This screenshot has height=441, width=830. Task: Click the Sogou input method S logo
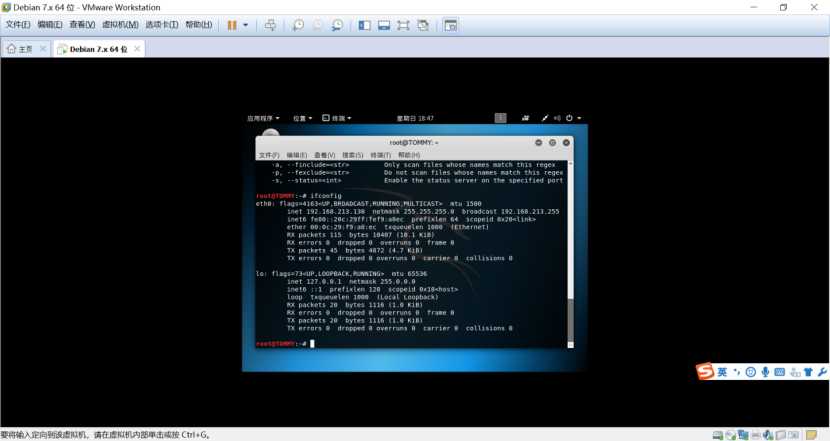pyautogui.click(x=705, y=372)
